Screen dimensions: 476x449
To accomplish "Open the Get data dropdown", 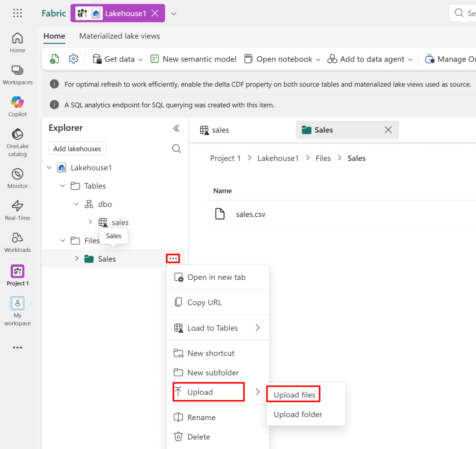I will (118, 59).
